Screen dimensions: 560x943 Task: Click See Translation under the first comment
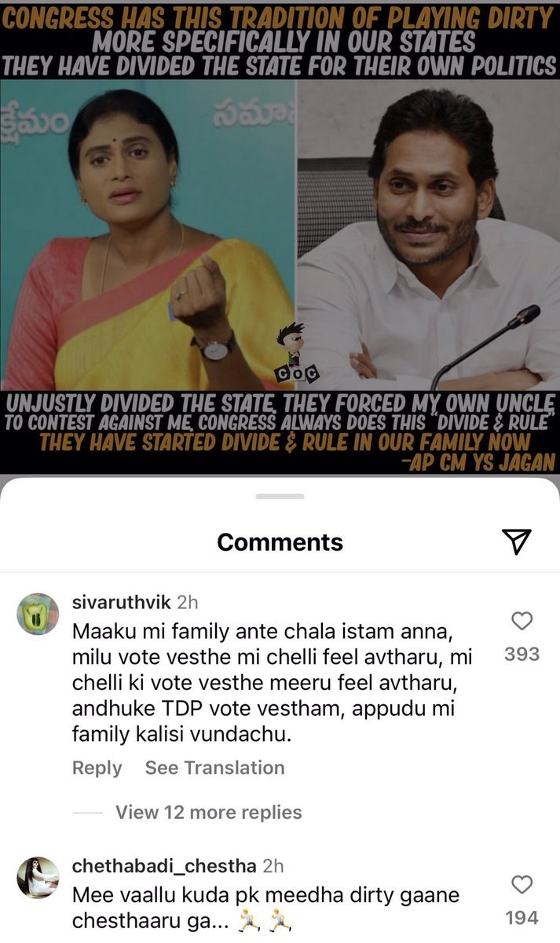(x=214, y=768)
